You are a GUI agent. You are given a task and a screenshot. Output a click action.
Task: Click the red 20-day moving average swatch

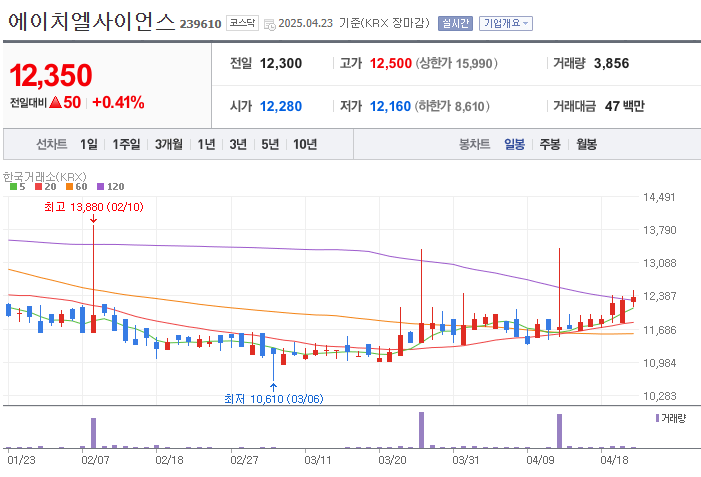[38, 187]
